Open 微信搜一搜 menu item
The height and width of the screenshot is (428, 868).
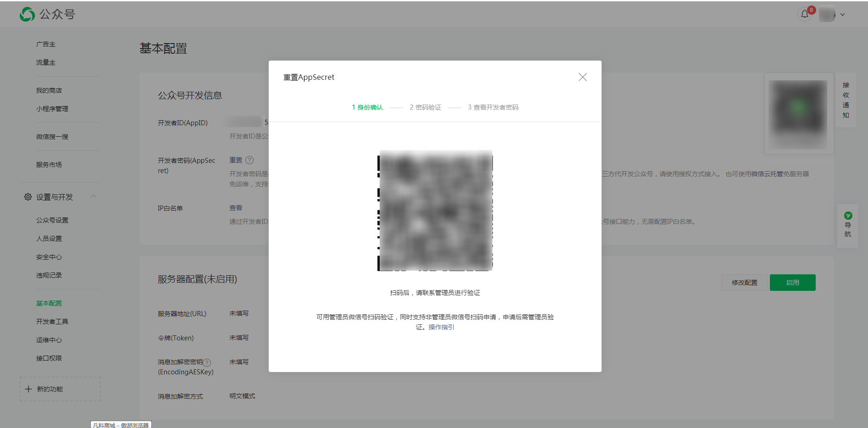coord(52,137)
